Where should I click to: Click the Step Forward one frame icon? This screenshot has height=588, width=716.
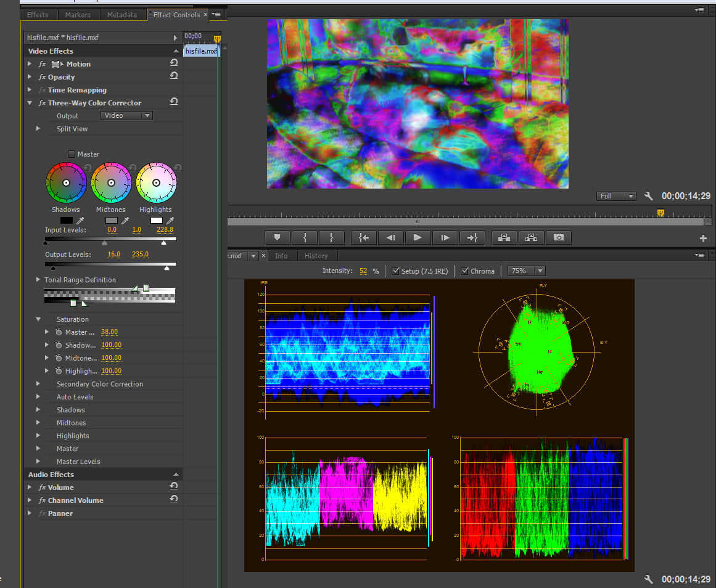click(x=445, y=237)
